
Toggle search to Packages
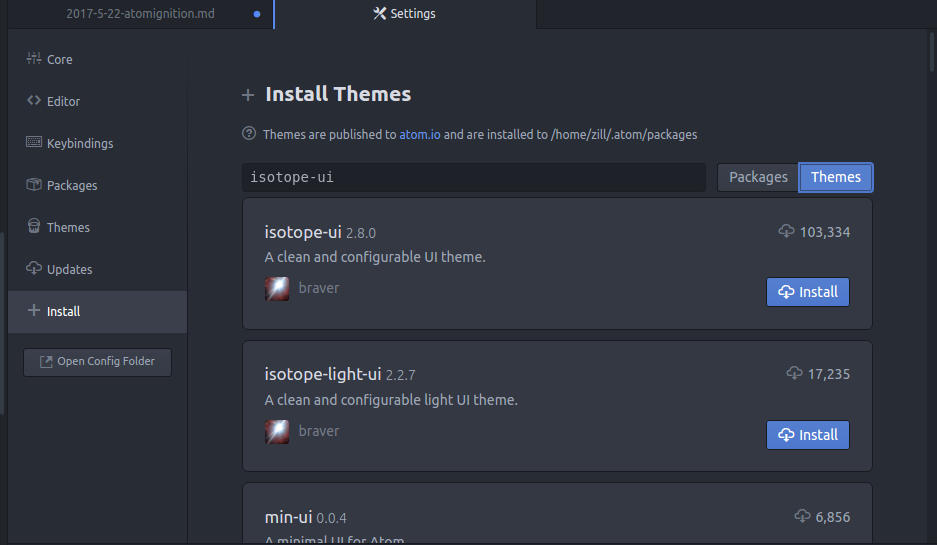(x=758, y=177)
